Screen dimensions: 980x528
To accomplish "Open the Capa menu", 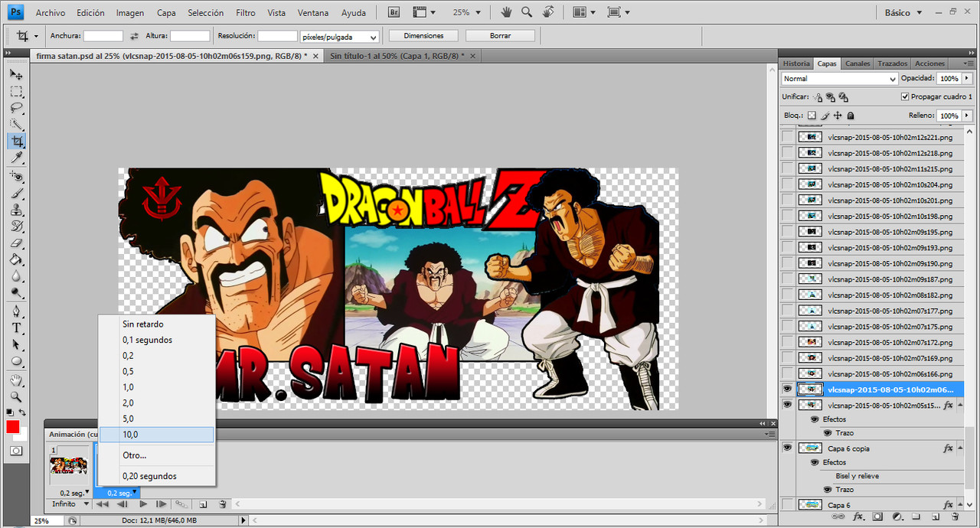I will point(166,13).
